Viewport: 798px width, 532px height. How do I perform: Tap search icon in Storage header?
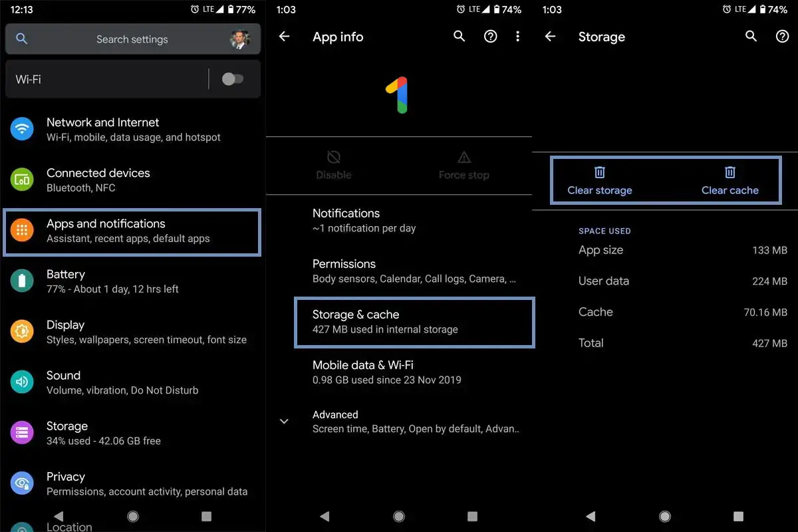(x=751, y=37)
